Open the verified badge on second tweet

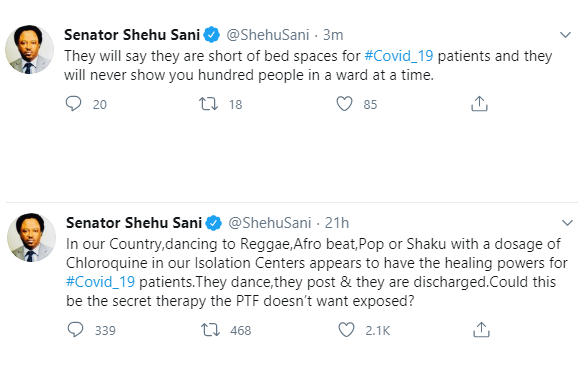213,223
